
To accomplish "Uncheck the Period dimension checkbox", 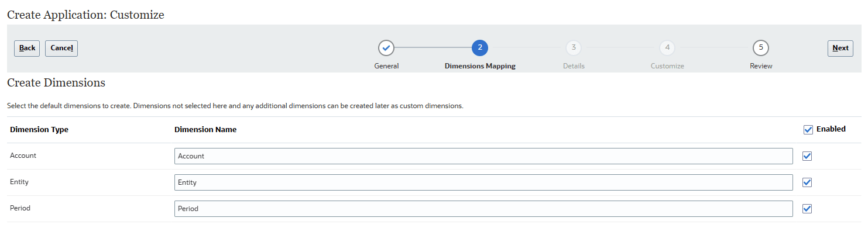I will [807, 209].
